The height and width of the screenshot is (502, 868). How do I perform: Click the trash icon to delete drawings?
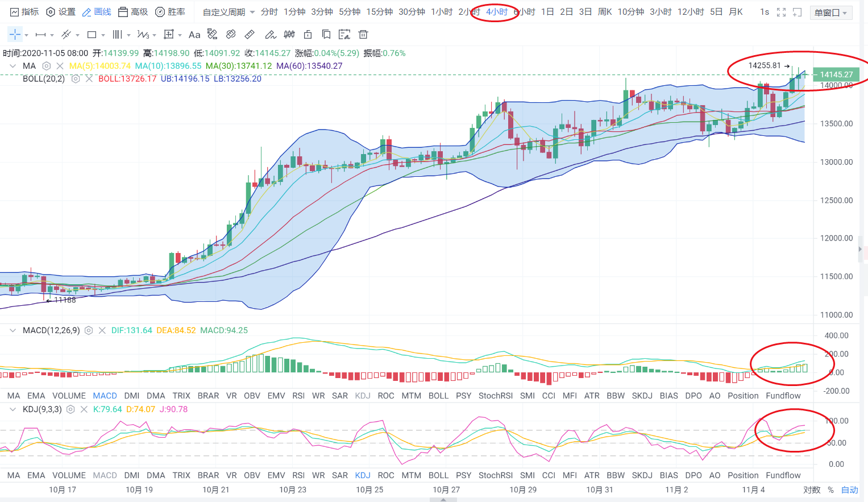(363, 35)
